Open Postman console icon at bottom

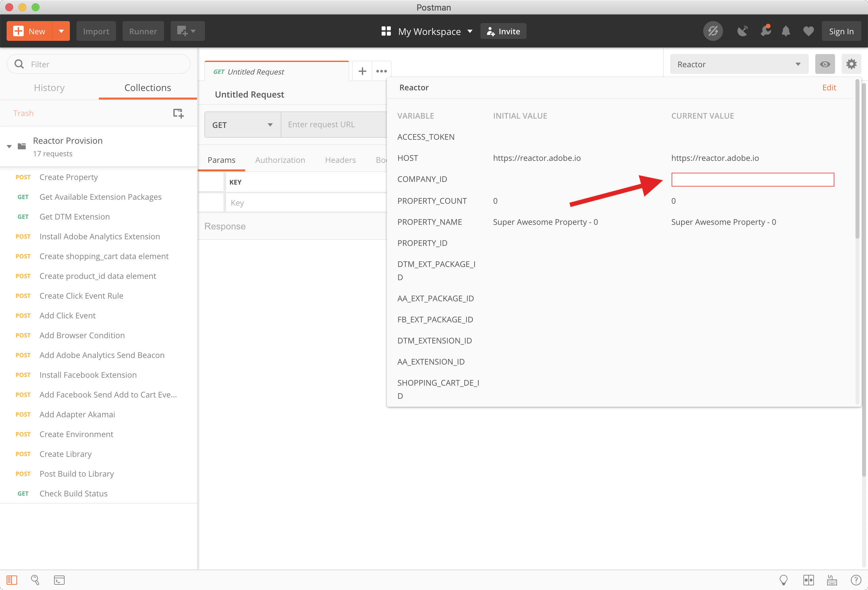(x=59, y=580)
